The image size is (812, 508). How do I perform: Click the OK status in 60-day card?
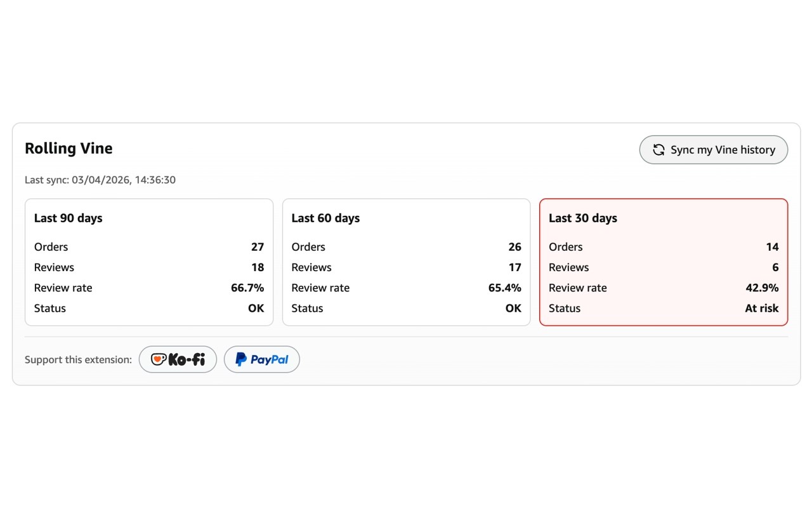tap(513, 308)
